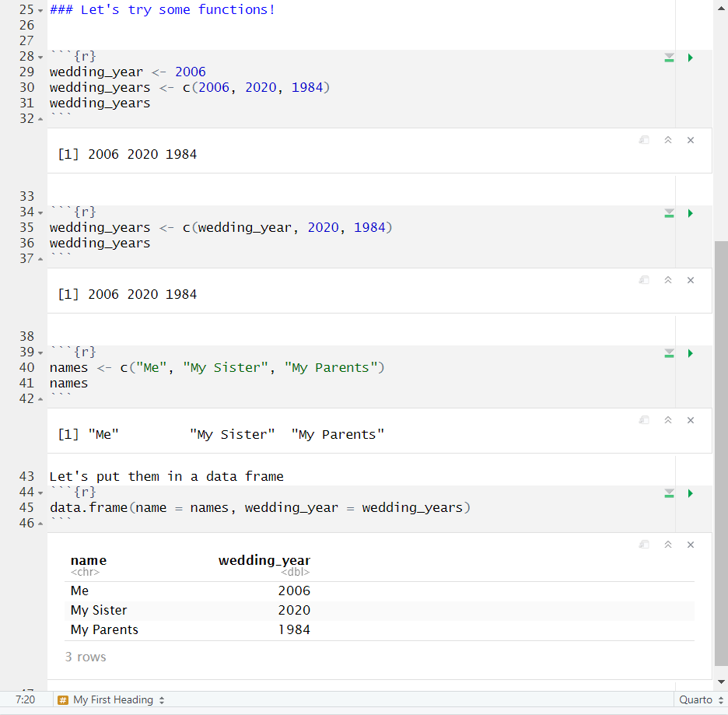Open first chunk output in new window

pos(644,140)
